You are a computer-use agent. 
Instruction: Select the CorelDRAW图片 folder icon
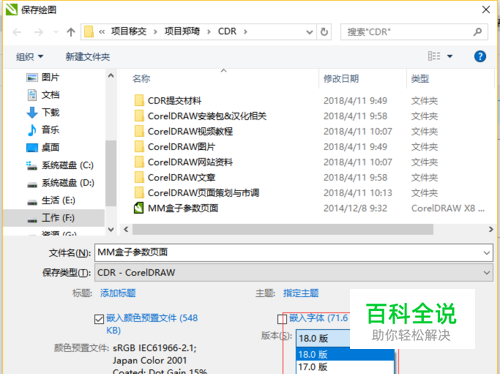pyautogui.click(x=139, y=146)
